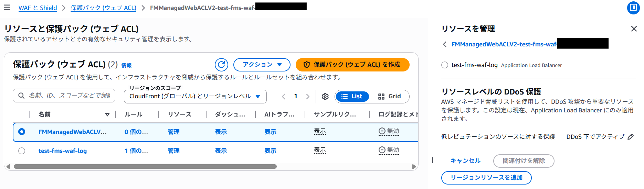Close the resource management panel
This screenshot has width=644, height=189.
[x=634, y=29]
